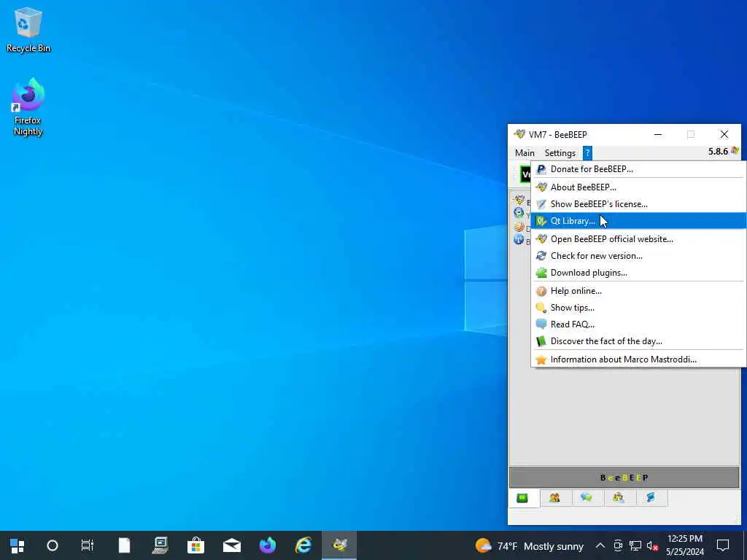Launch Firefox Nightly from taskbar

[267, 545]
